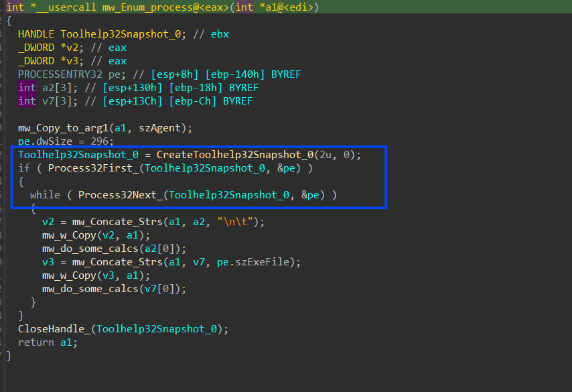Click the pe.dwSize field assignment
Screen dimensions: 572x392
[45, 141]
